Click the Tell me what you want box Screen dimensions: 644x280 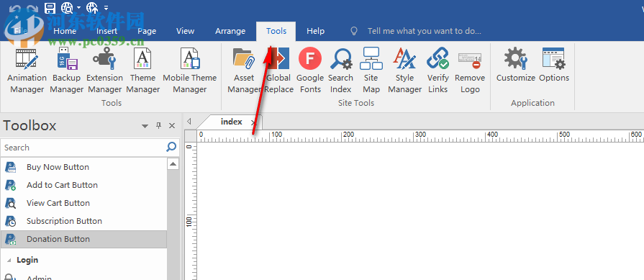[425, 31]
